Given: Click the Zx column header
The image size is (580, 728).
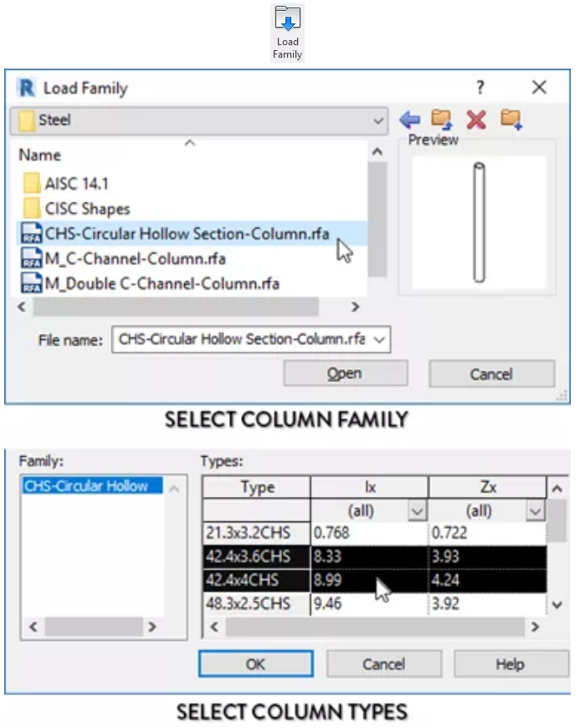Looking at the screenshot, I should (x=488, y=487).
